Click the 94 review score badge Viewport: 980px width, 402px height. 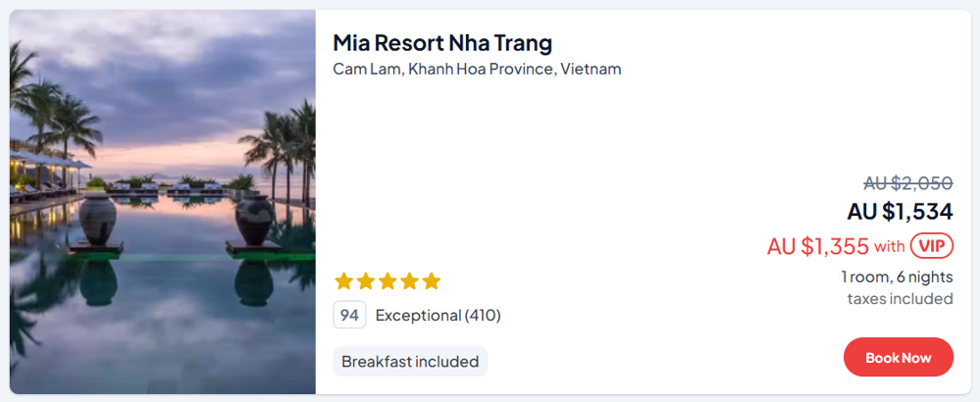[349, 315]
